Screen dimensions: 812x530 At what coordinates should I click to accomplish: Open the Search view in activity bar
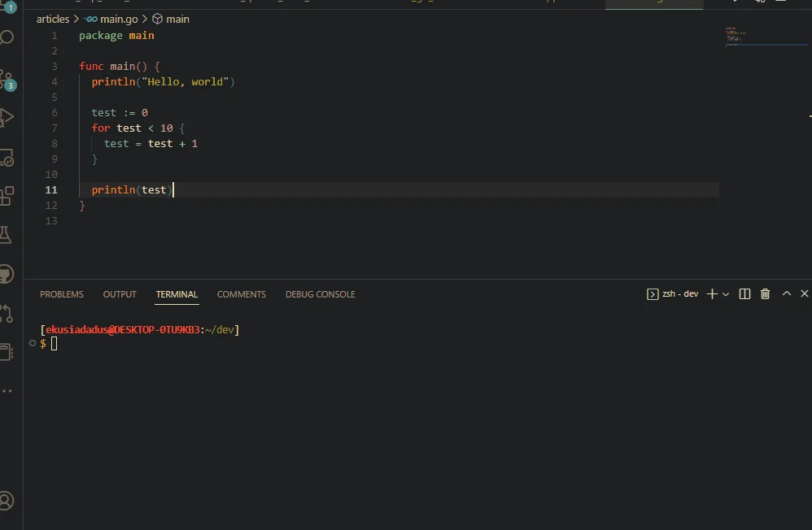7,37
